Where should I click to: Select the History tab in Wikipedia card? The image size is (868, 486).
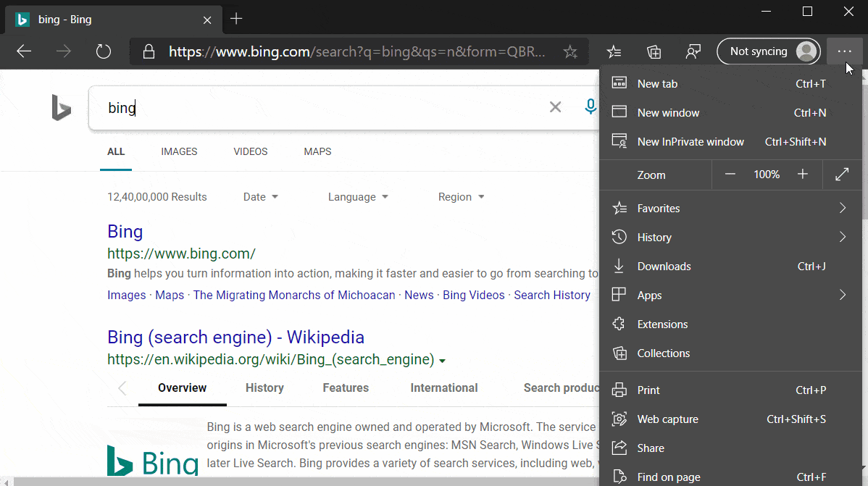pyautogui.click(x=264, y=388)
